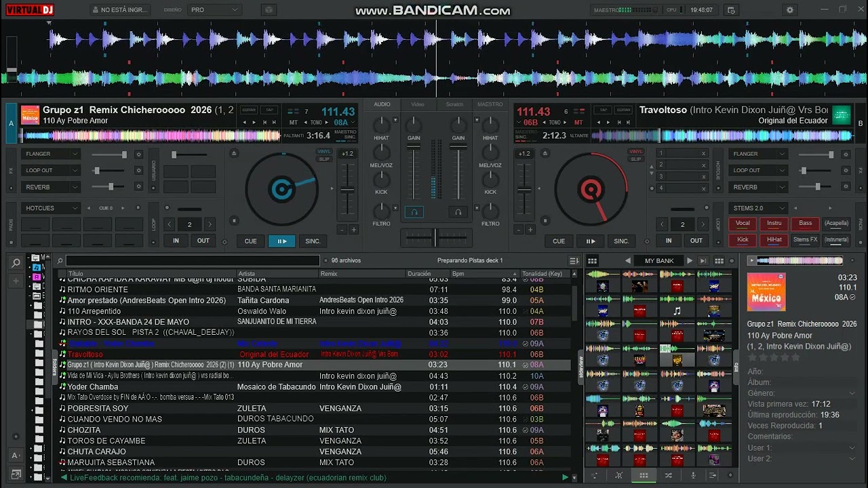This screenshot has width=868, height=488.
Task: Click CUE button on deck A
Action: (250, 241)
